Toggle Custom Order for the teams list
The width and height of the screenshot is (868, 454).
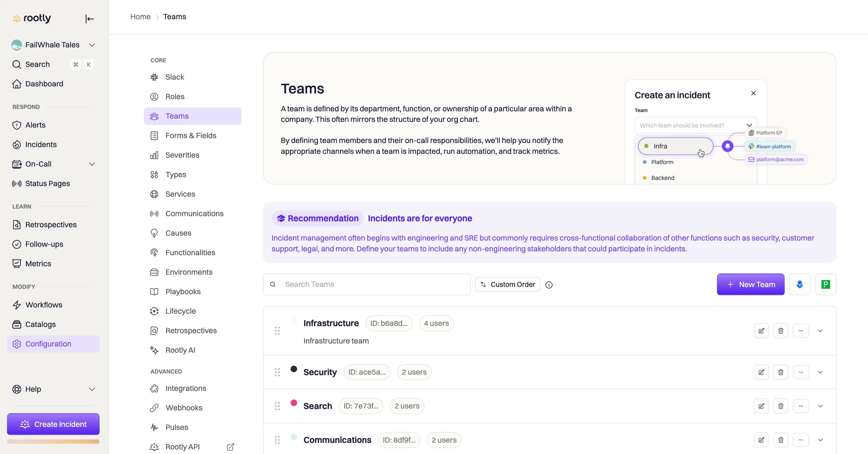click(507, 284)
